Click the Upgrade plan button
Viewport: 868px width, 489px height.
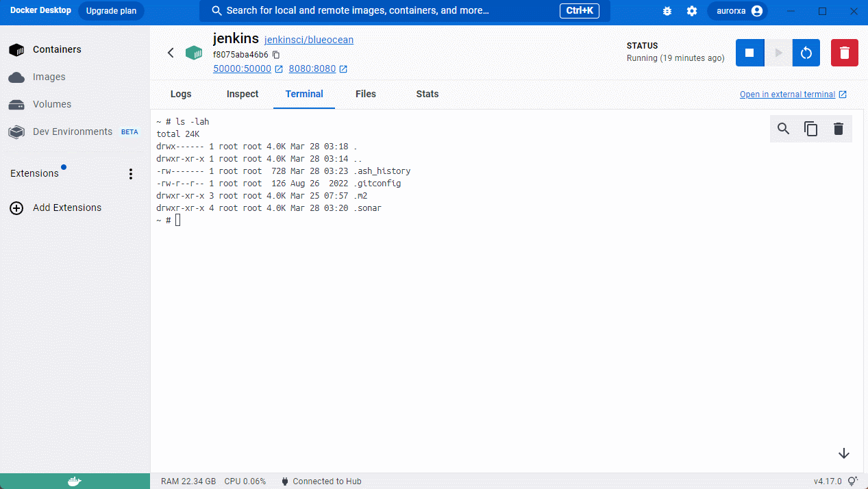[x=111, y=11]
